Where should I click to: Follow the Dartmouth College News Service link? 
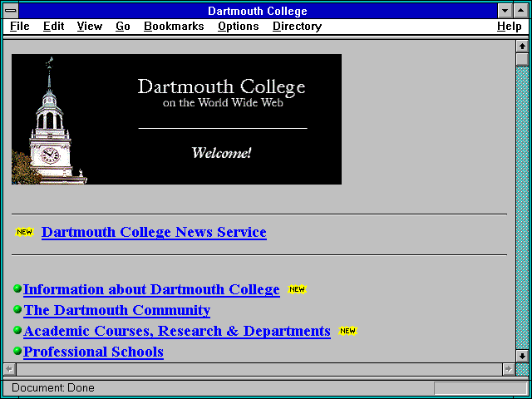coord(154,233)
